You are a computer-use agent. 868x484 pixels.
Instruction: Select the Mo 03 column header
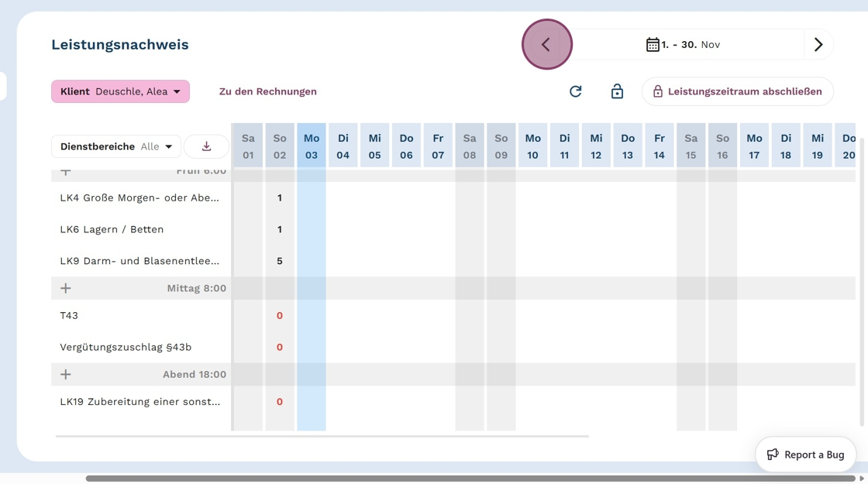click(312, 146)
